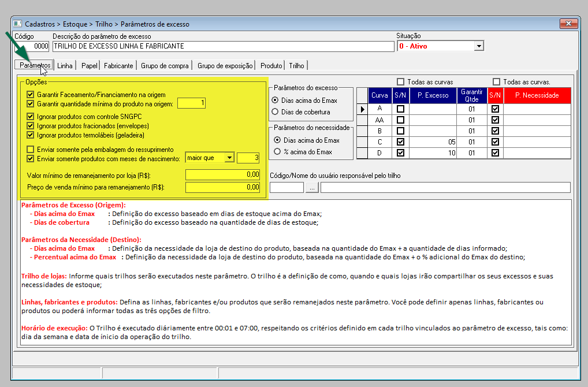
Task: Toggle Ignorar produtos com controle SNGPC
Action: 31,117
